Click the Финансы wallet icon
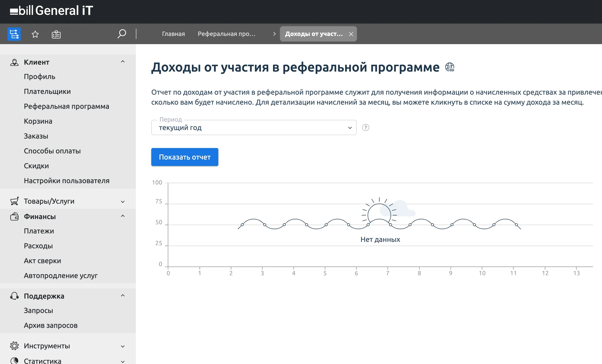This screenshot has width=602, height=364. pyautogui.click(x=14, y=217)
